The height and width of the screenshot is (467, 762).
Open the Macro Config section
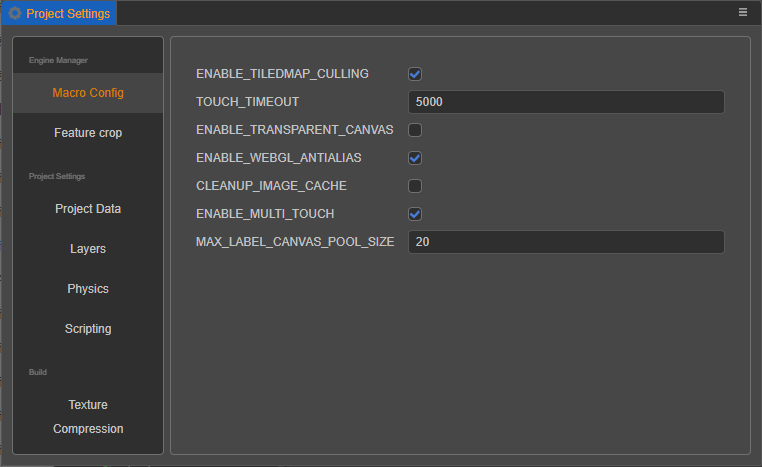[x=88, y=93]
